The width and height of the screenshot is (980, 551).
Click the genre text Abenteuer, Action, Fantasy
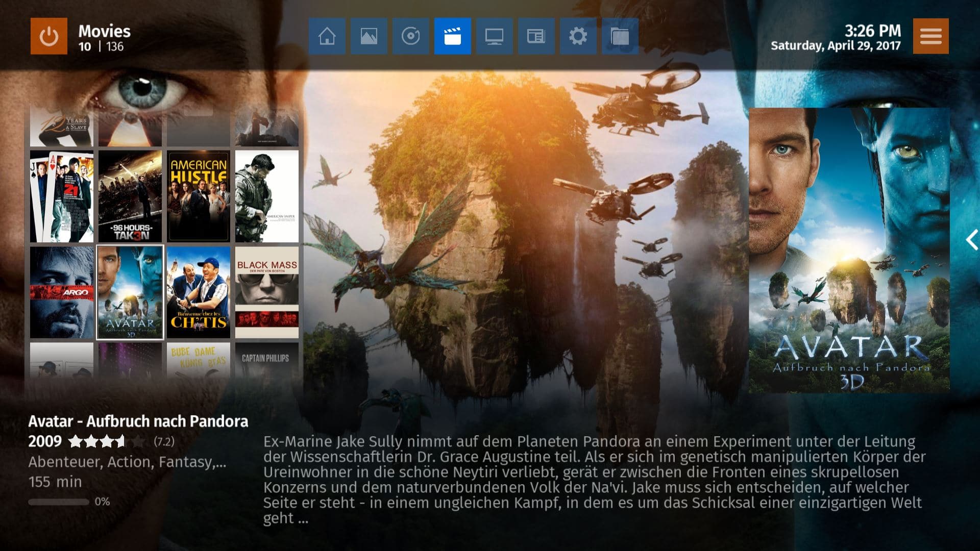coord(127,462)
